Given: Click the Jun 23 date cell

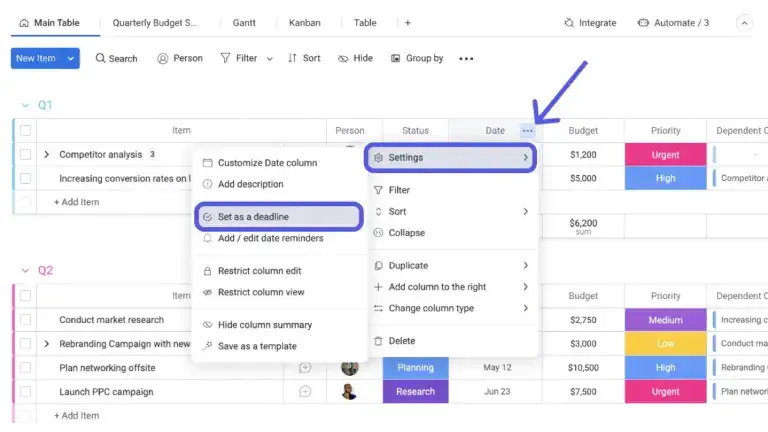Looking at the screenshot, I should pyautogui.click(x=497, y=391).
